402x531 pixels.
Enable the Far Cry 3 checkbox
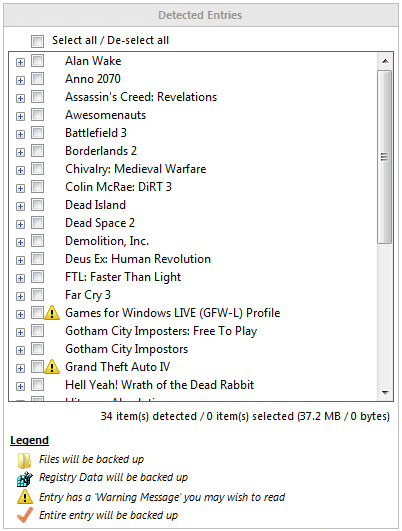(x=37, y=295)
